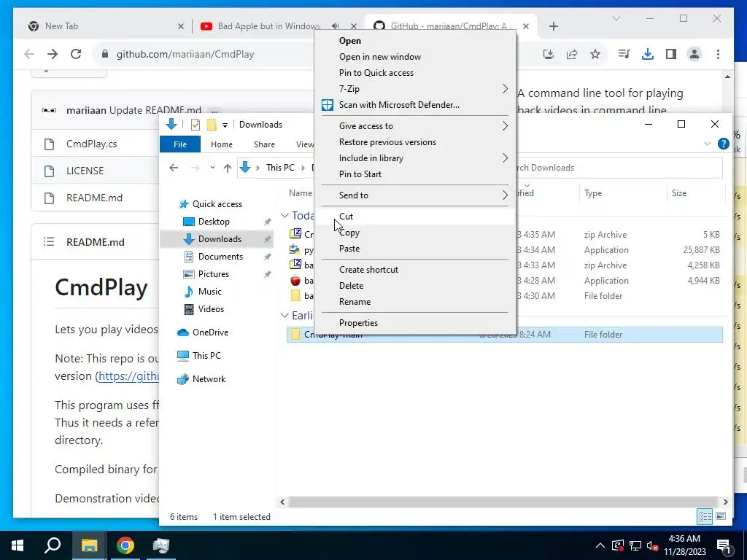Expand the Explorer ribbon chevron
747x560 pixels.
coord(708,144)
